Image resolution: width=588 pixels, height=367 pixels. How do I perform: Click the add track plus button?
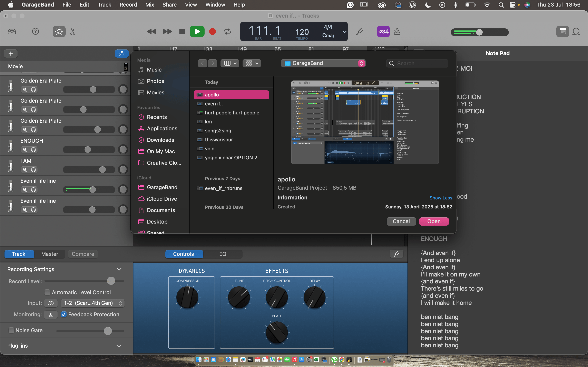pos(11,54)
